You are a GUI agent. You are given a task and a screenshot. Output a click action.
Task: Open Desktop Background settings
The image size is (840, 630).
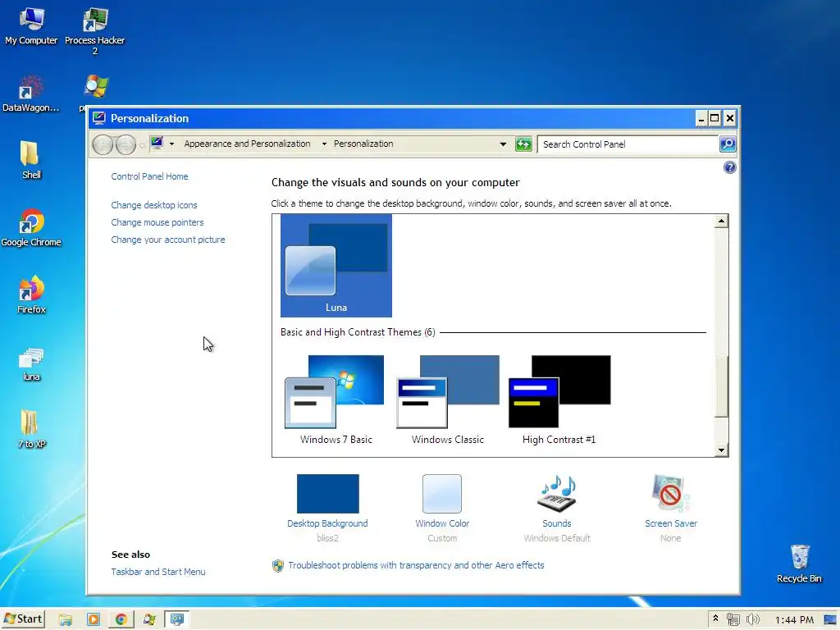(x=327, y=508)
